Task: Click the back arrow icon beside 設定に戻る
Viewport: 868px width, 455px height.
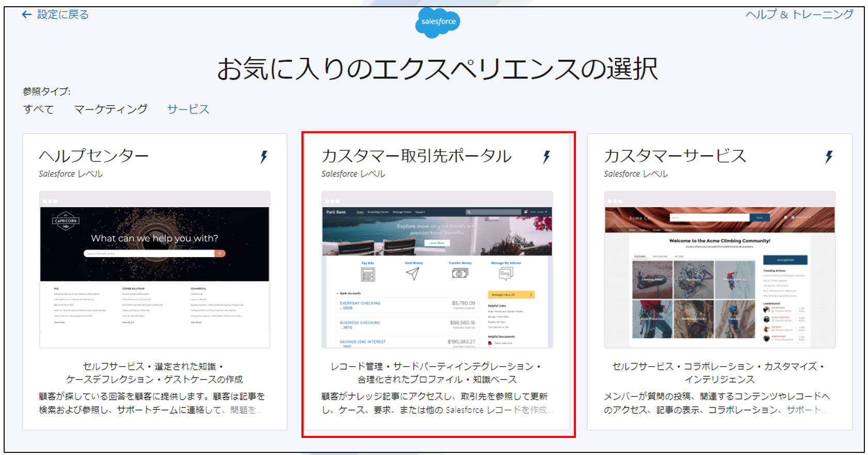Action: (x=26, y=15)
